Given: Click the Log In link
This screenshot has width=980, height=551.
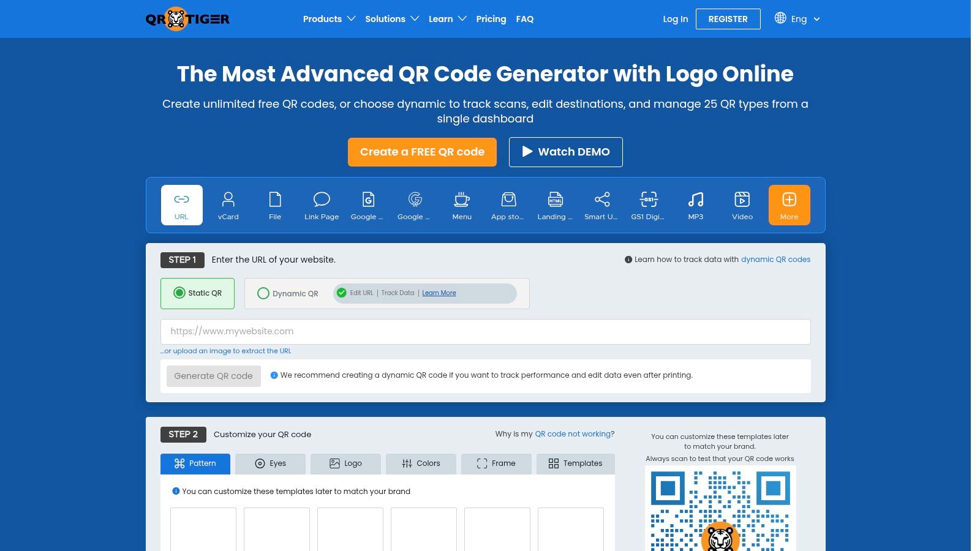Looking at the screenshot, I should point(676,19).
